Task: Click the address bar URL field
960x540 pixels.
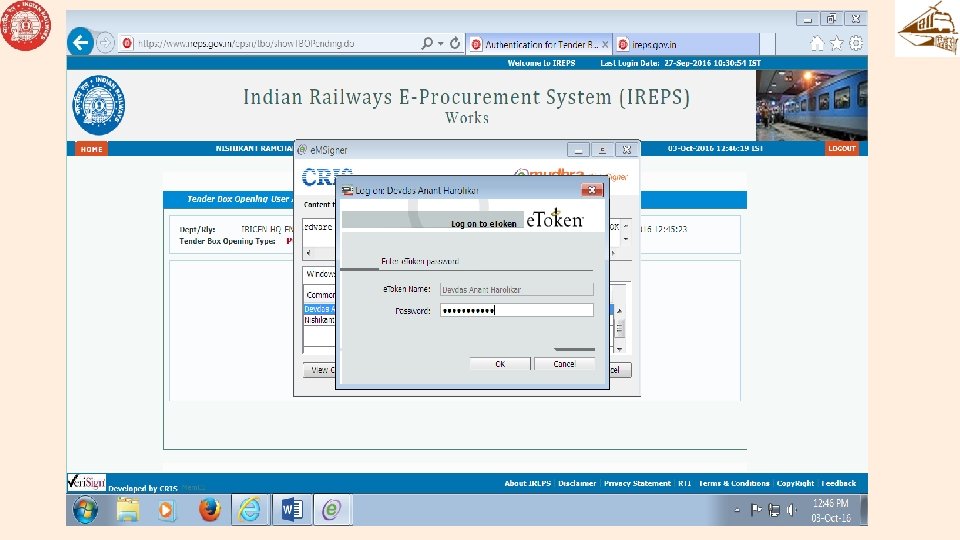Action: coord(269,43)
